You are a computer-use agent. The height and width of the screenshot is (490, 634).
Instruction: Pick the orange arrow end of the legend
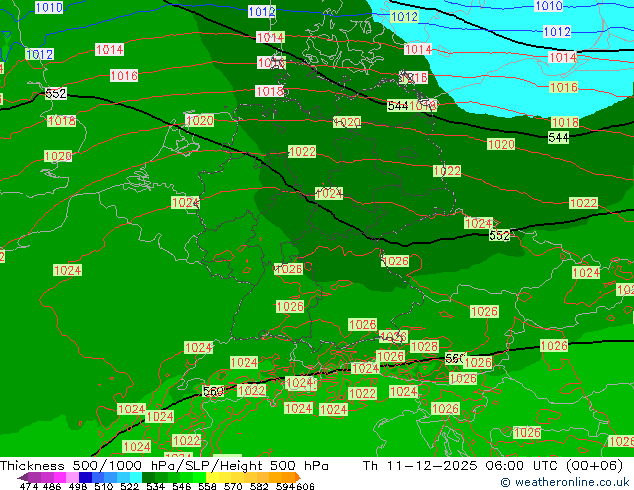[298, 477]
